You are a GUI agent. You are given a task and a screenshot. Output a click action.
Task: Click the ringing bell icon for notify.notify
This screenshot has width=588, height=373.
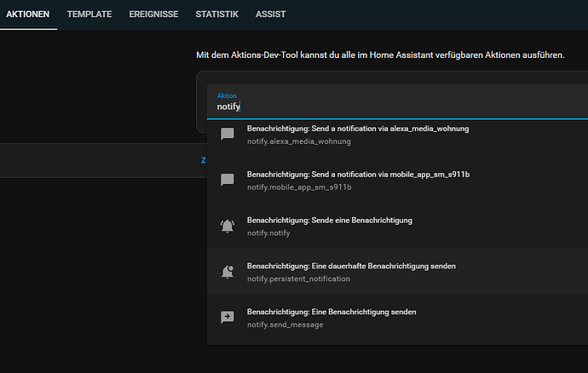[228, 226]
